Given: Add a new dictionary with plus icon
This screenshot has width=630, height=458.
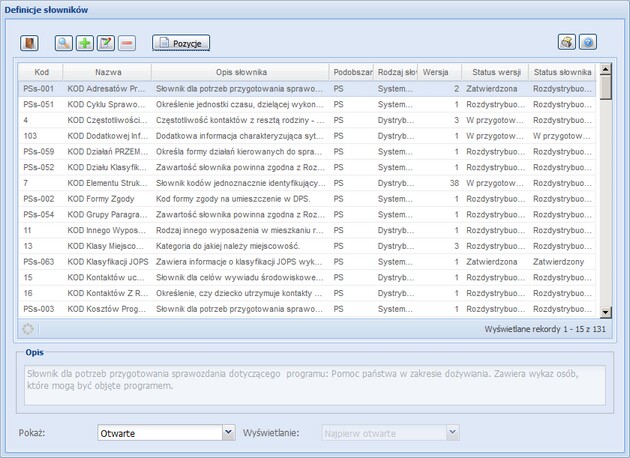Looking at the screenshot, I should click(85, 43).
